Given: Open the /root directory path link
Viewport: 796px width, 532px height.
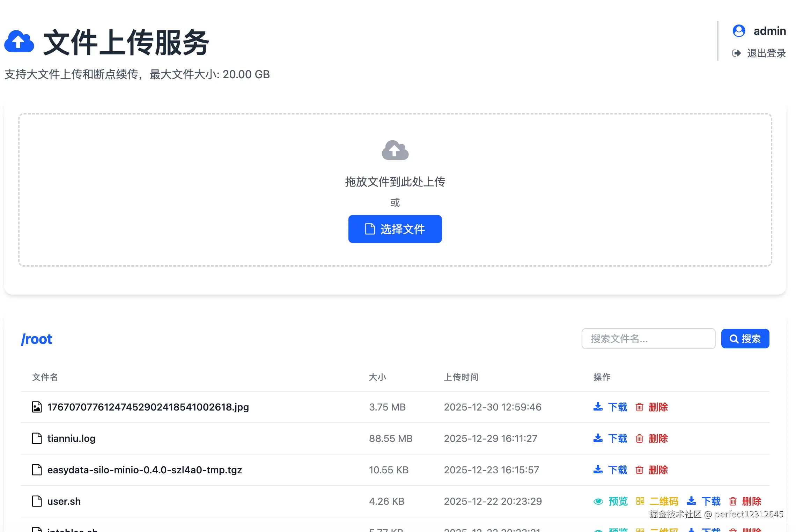Looking at the screenshot, I should (37, 339).
